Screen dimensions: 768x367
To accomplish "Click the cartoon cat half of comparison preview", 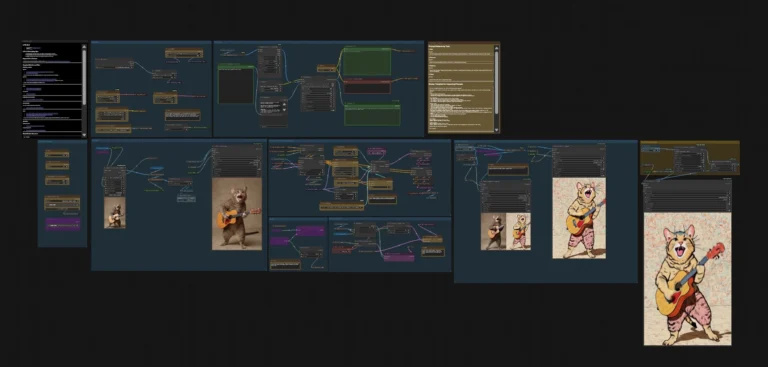I will 518,231.
